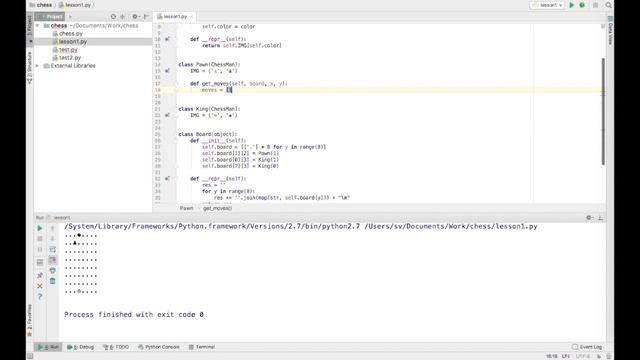Click the Print icon in Run panel

(52, 271)
